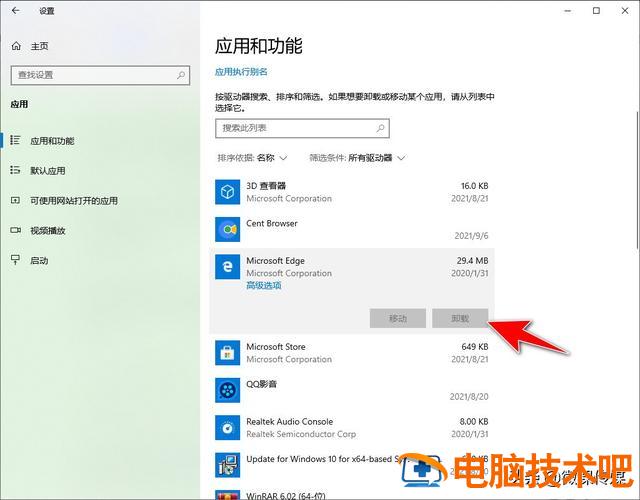This screenshot has width=640, height=500.
Task: Open 应用和功能 in sidebar
Action: point(52,141)
